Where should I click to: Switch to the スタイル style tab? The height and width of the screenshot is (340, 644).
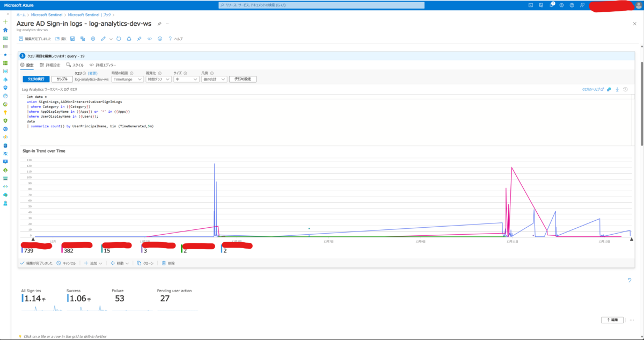pos(75,65)
